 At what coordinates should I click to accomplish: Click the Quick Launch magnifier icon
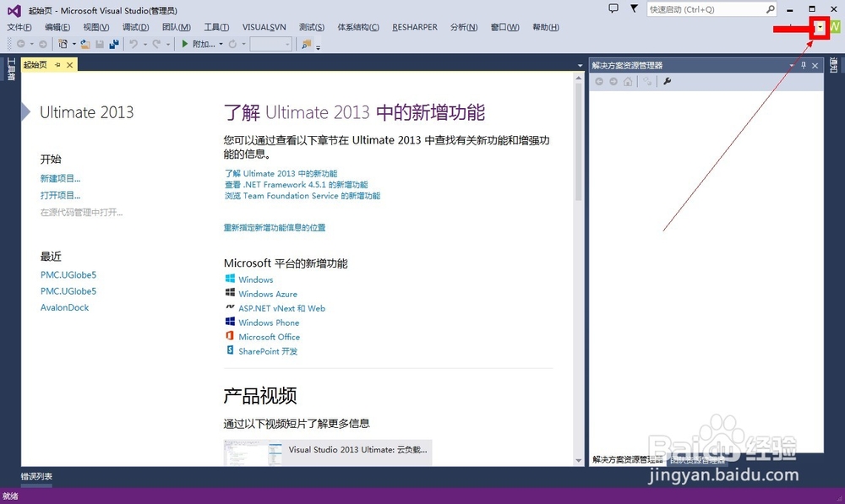tap(770, 9)
